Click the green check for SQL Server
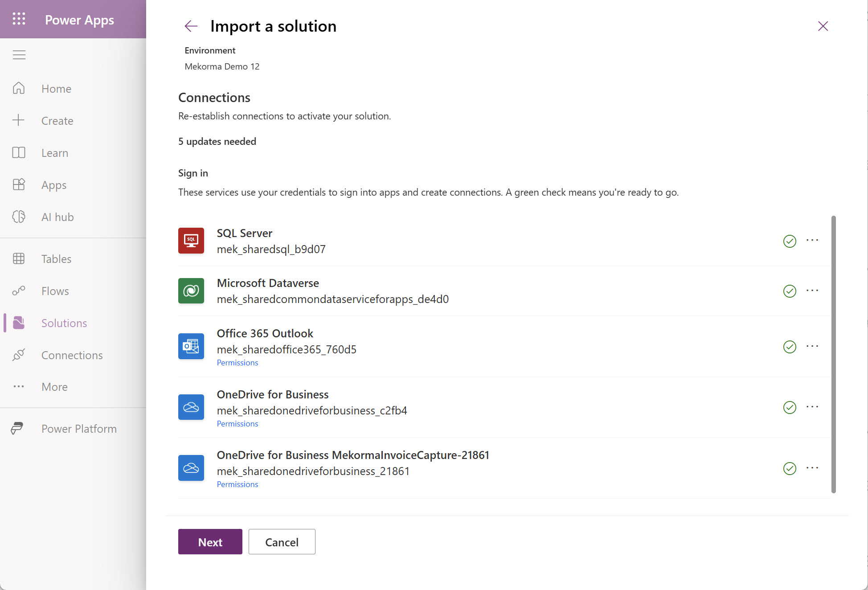The height and width of the screenshot is (590, 868). (x=790, y=241)
